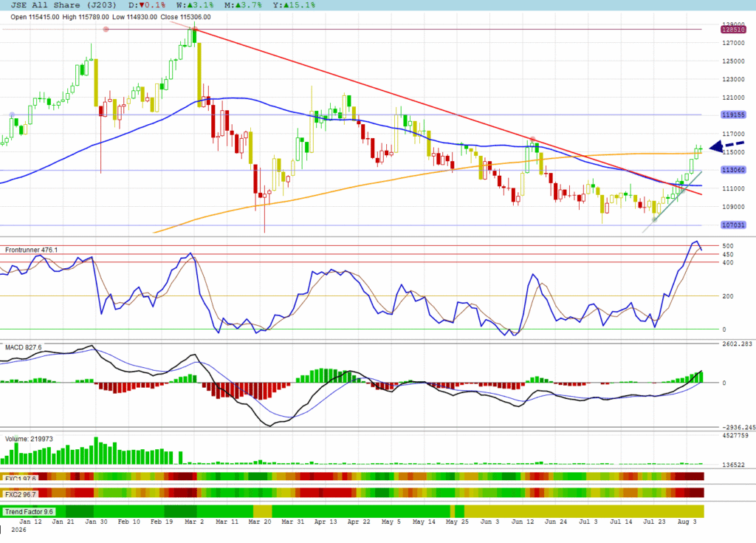756x543 pixels.
Task: Click the Frontrunner 500 level axis label
Action: click(x=728, y=246)
